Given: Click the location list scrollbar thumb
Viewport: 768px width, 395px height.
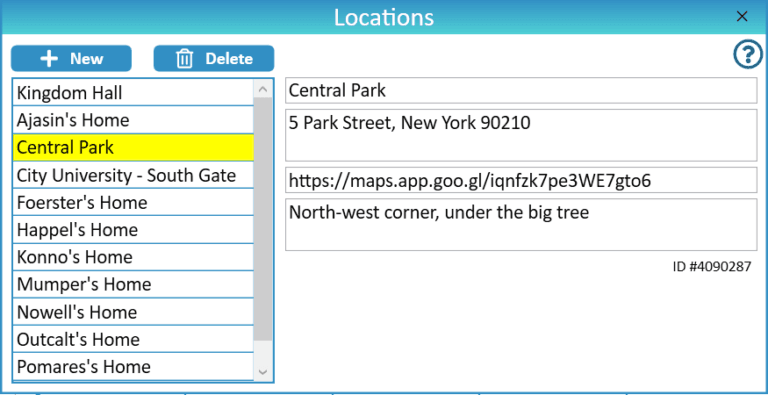Looking at the screenshot, I should pos(263,219).
